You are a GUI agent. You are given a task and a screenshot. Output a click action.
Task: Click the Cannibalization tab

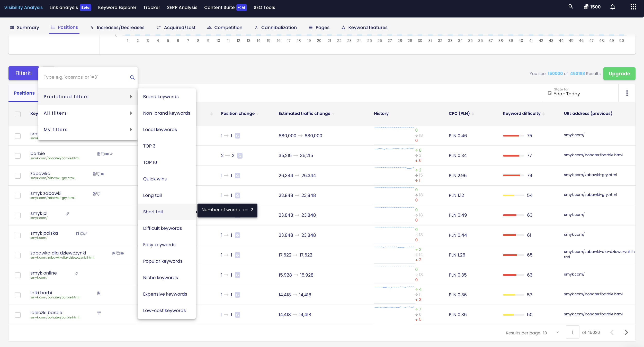point(279,27)
